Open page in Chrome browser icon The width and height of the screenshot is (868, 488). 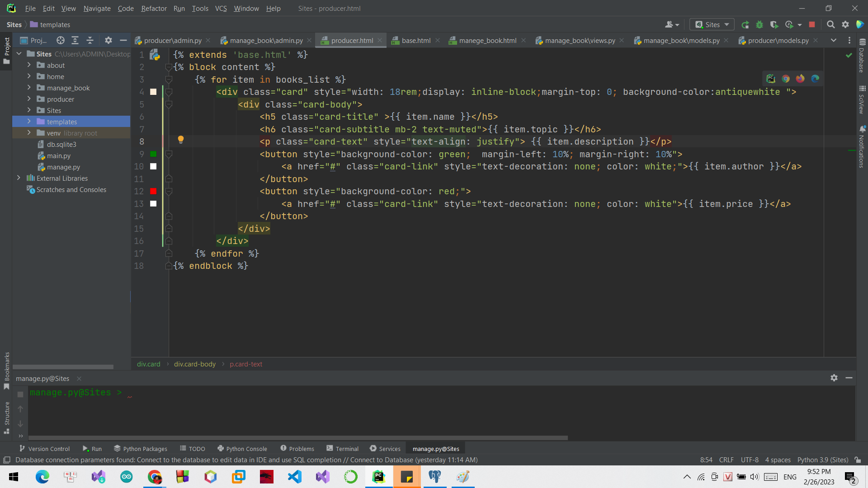(x=786, y=79)
